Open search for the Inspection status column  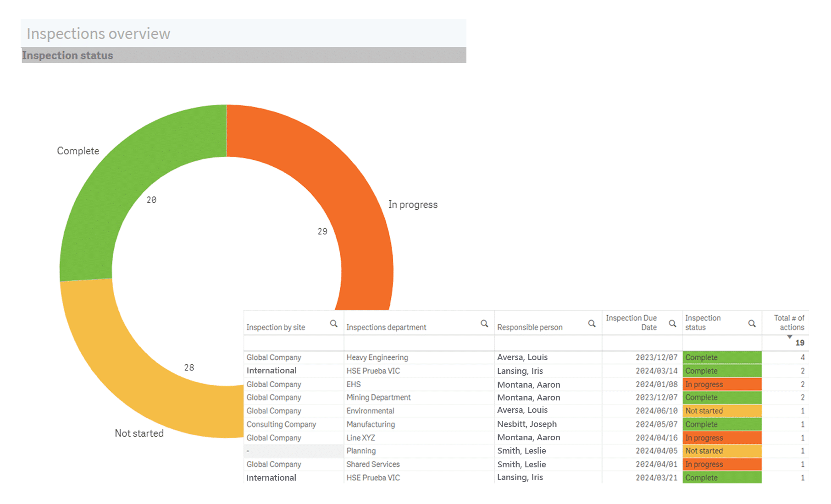pyautogui.click(x=752, y=323)
